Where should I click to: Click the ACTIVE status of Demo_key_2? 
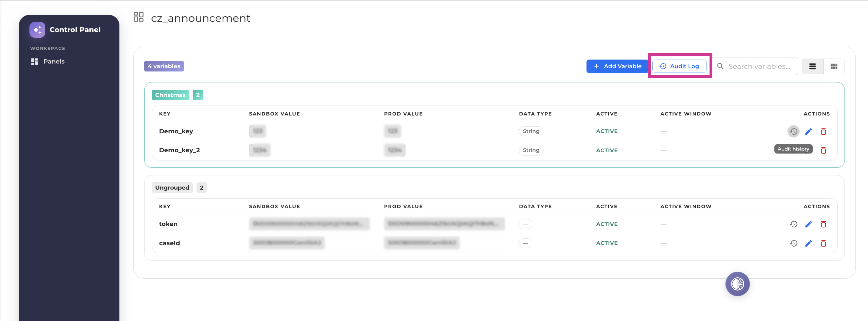point(607,150)
